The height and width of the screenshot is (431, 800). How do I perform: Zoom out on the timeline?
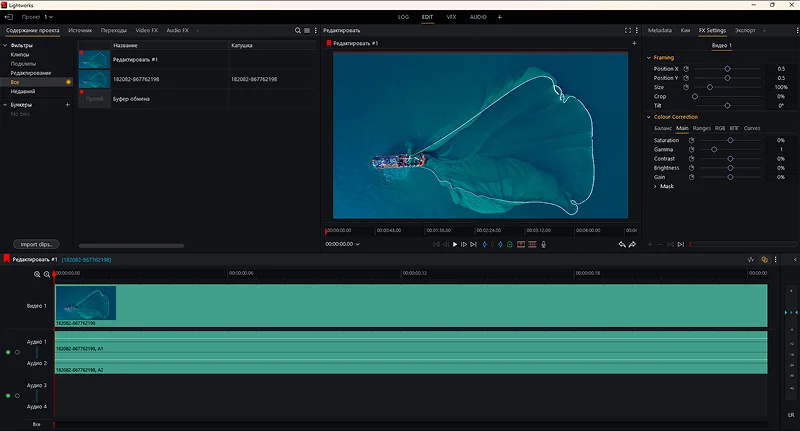pyautogui.click(x=47, y=274)
